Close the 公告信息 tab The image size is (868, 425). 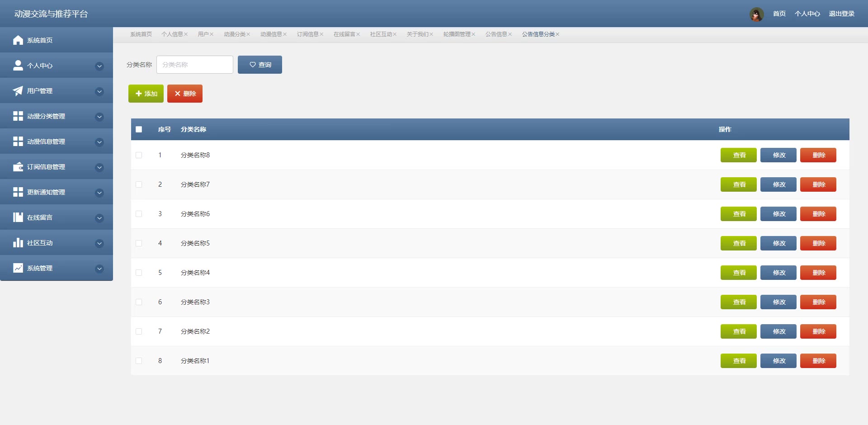[510, 34]
